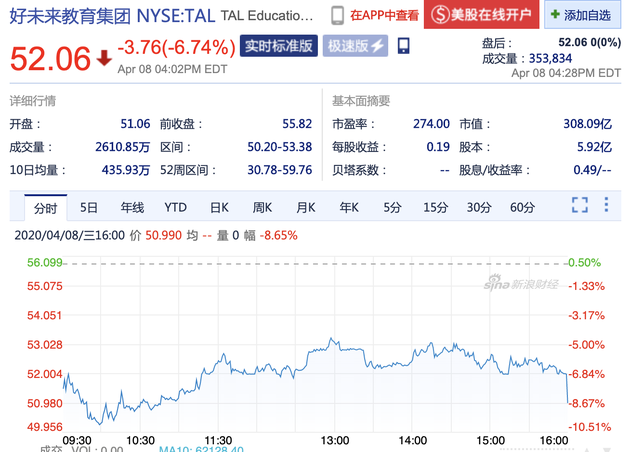Click the red down arrow price indicator
This screenshot has width=630, height=452.
coord(104,58)
